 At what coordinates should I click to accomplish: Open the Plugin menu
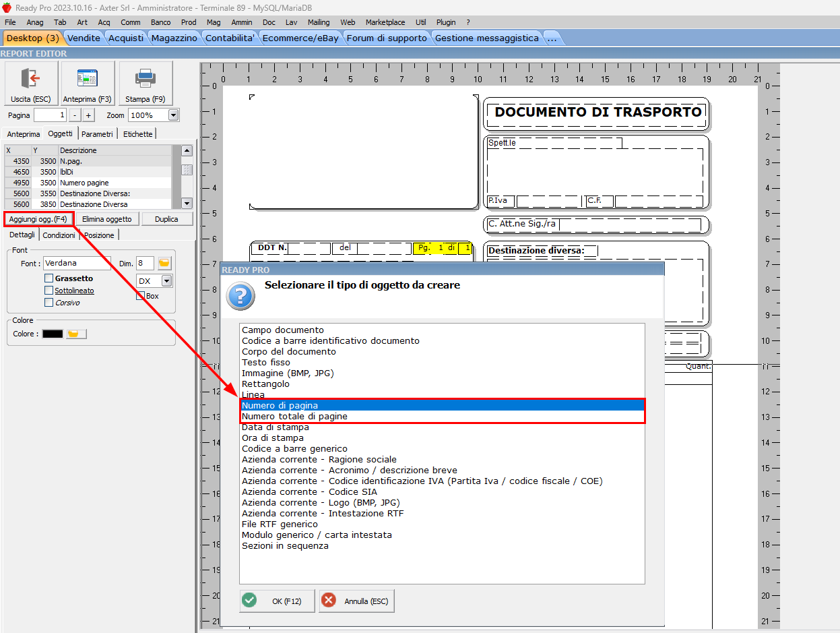[x=446, y=22]
